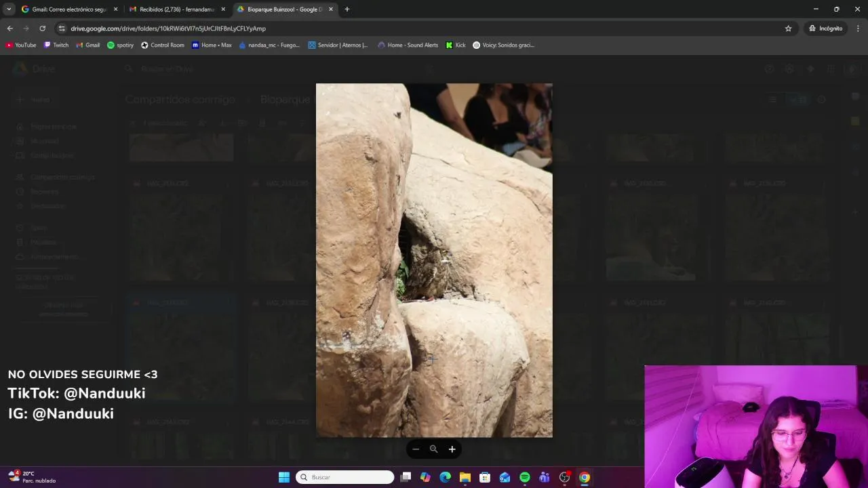Open Outlook from the taskbar
The image size is (868, 488).
(505, 477)
